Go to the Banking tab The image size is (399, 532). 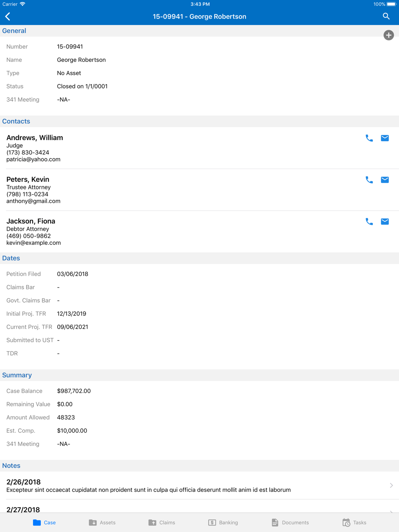[x=223, y=522]
